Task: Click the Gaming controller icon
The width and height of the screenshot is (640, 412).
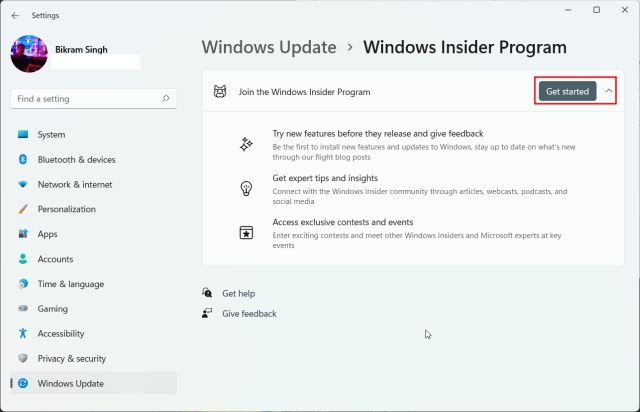Action: (x=23, y=308)
